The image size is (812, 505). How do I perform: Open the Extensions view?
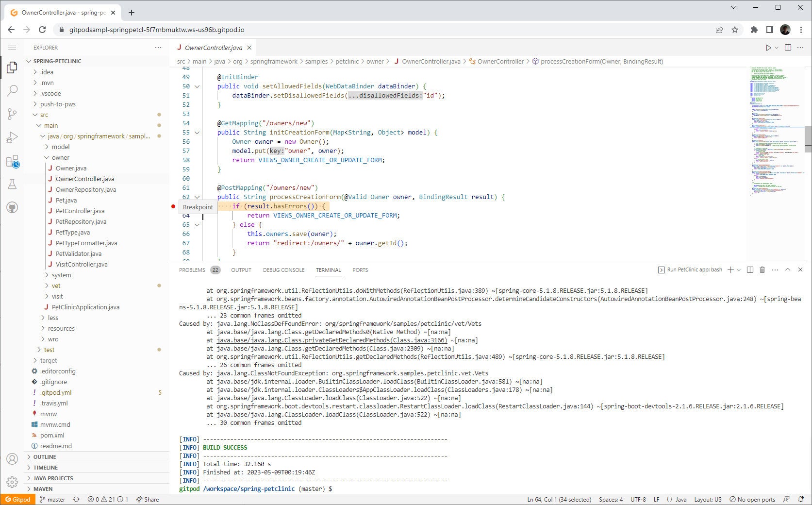tap(12, 161)
